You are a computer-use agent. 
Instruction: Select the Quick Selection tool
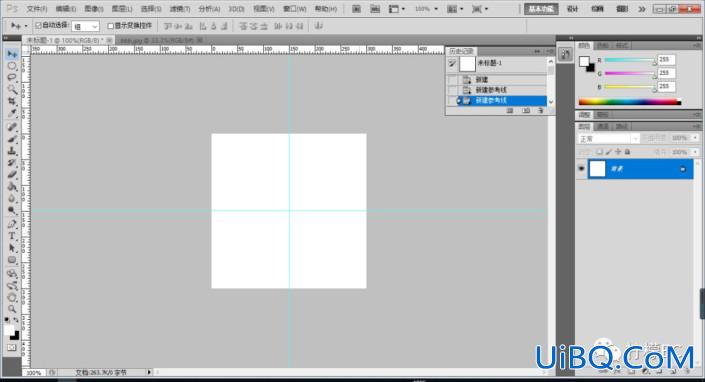[x=12, y=89]
